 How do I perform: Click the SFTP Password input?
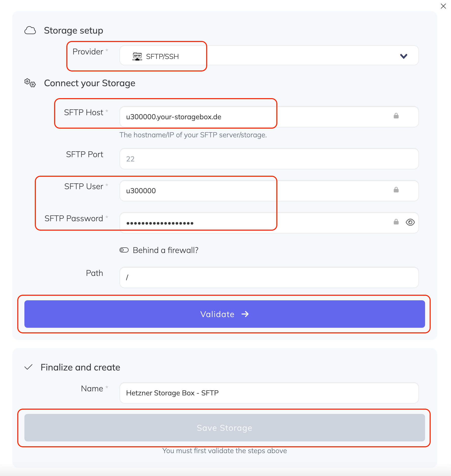[254, 223]
